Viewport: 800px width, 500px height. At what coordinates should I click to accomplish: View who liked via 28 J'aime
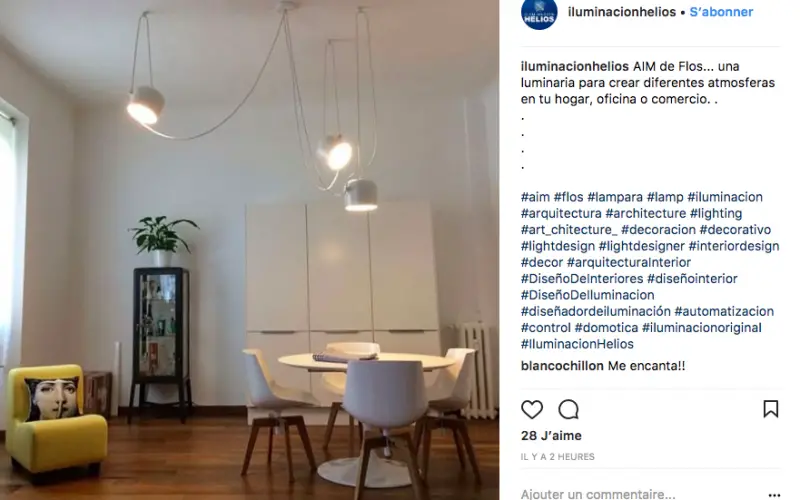click(551, 436)
